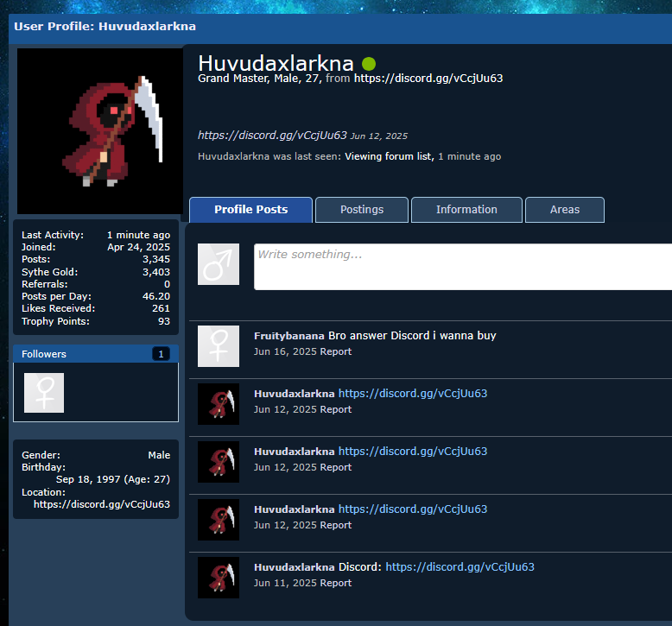Open the Followers count badge '1'
This screenshot has height=626, width=672.
161,354
